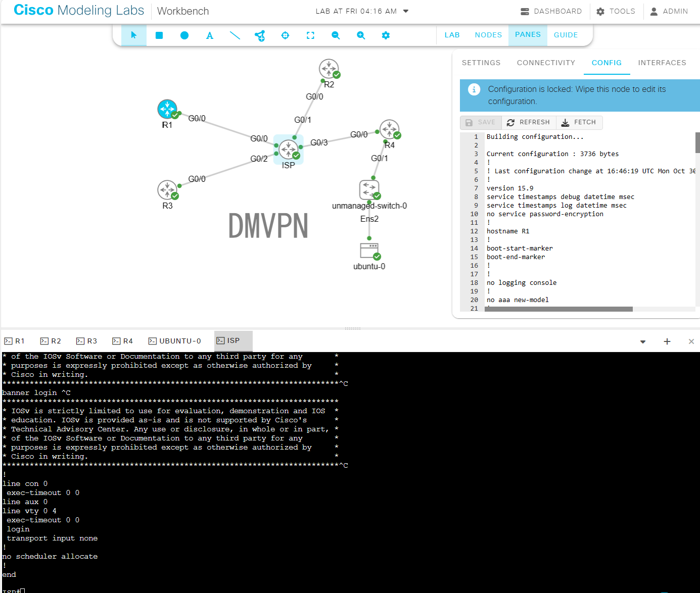700x593 pixels.
Task: Switch to the CONFIG tab
Action: click(x=606, y=63)
